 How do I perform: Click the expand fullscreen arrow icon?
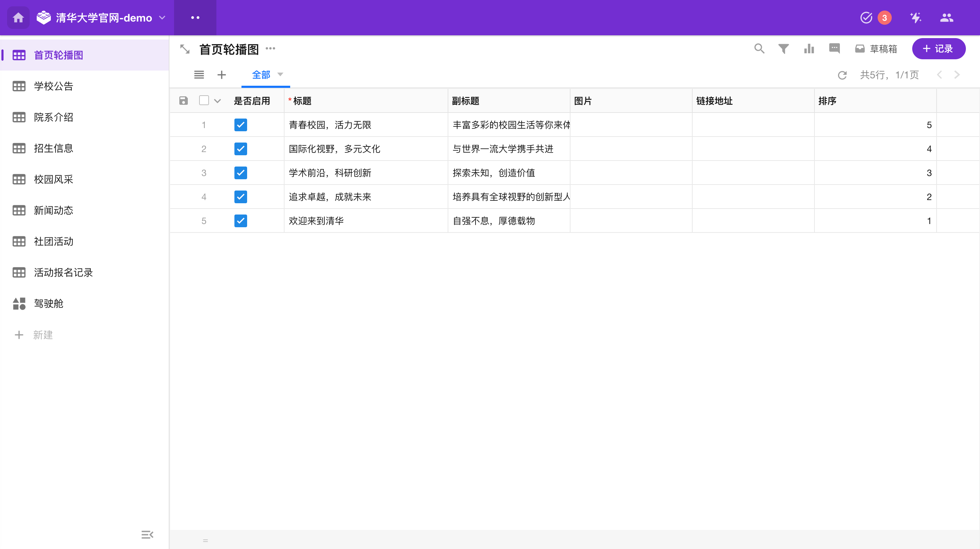[185, 49]
